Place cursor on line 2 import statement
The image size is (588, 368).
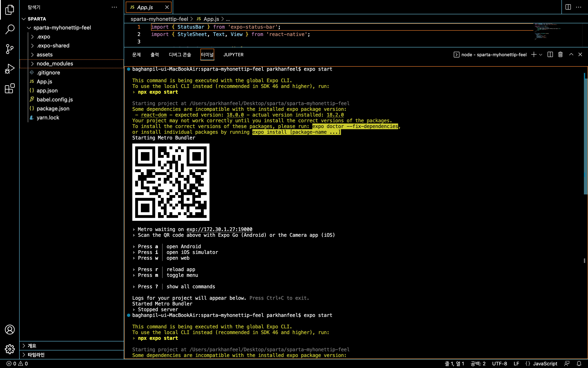click(x=230, y=34)
